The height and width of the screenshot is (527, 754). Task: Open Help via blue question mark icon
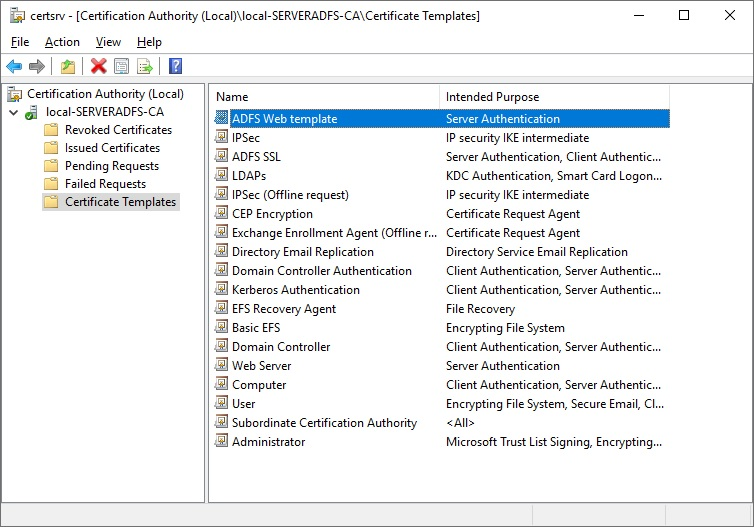[x=175, y=67]
